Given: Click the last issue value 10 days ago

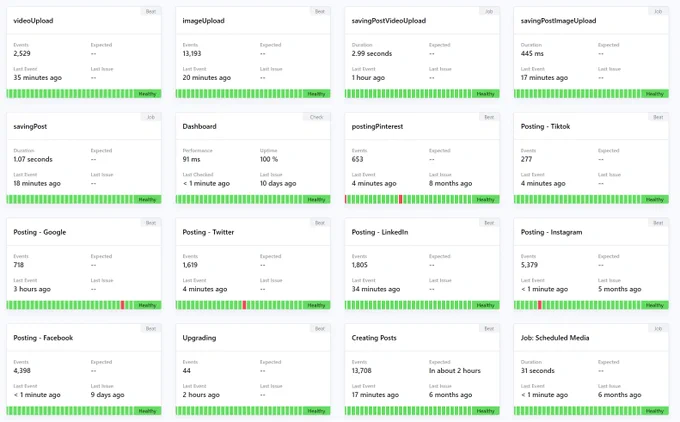Looking at the screenshot, I should (278, 183).
